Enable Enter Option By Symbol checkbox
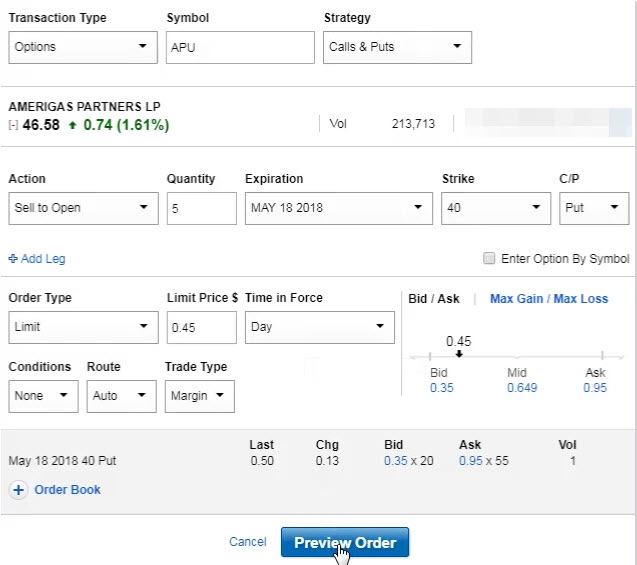Viewport: 637px width, 565px height. tap(489, 259)
